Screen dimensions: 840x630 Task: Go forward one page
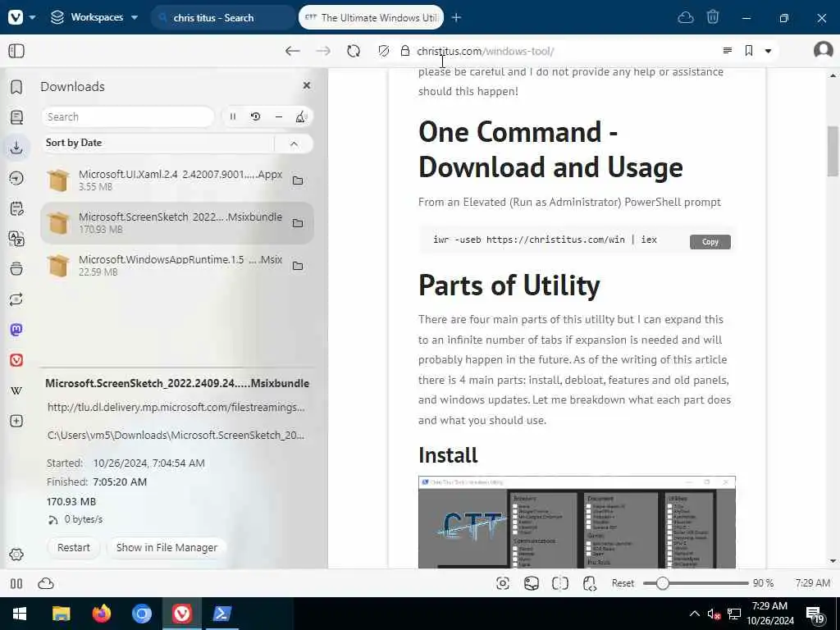point(323,51)
